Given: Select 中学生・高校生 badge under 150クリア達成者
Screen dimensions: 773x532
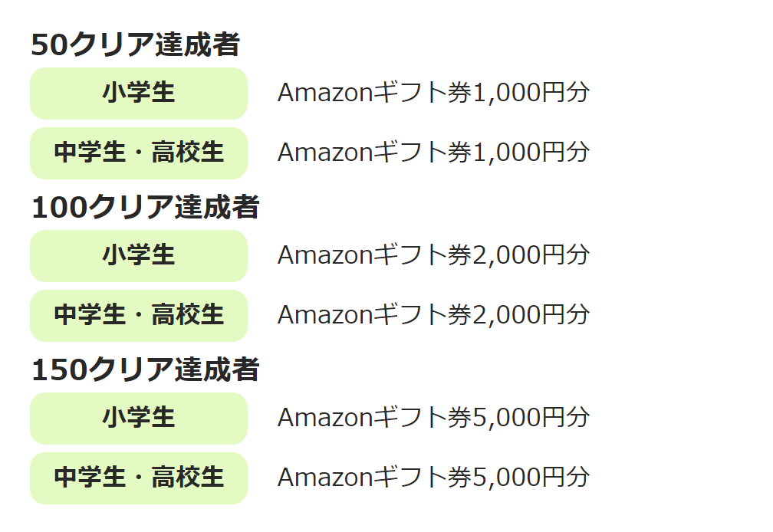Looking at the screenshot, I should [x=139, y=478].
